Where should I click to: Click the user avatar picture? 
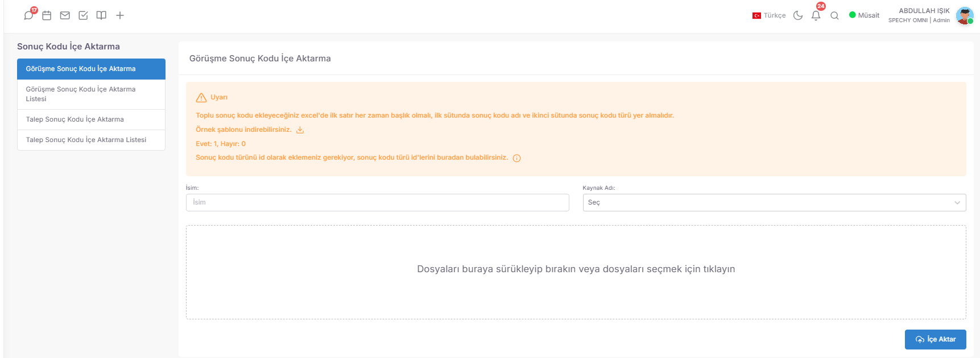tap(965, 15)
